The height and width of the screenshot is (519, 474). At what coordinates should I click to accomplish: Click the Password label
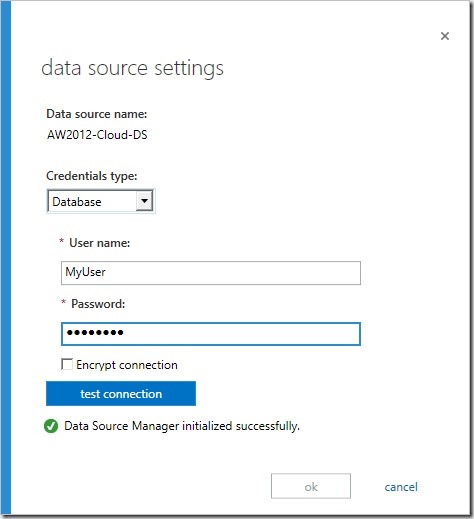98,304
